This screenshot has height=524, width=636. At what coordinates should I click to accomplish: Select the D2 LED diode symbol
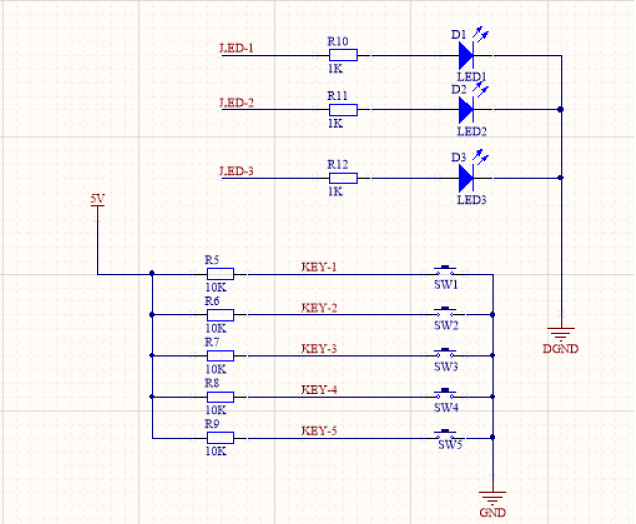pos(466,110)
